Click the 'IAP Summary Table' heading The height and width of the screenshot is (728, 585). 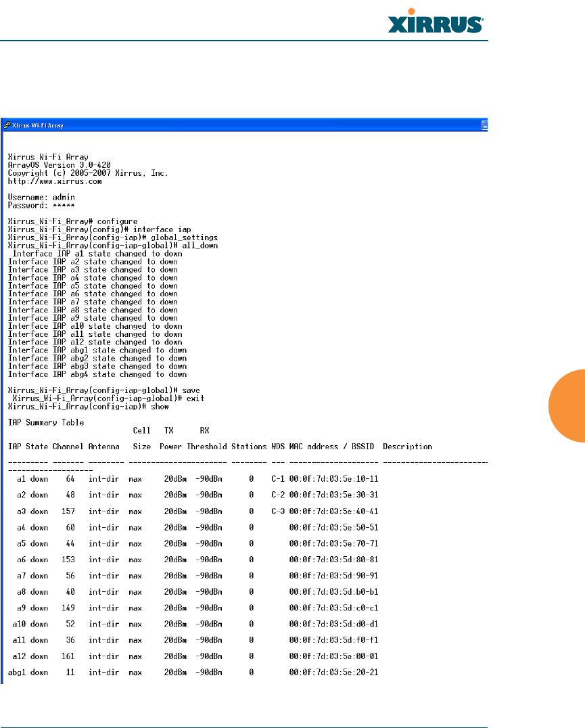(46, 422)
